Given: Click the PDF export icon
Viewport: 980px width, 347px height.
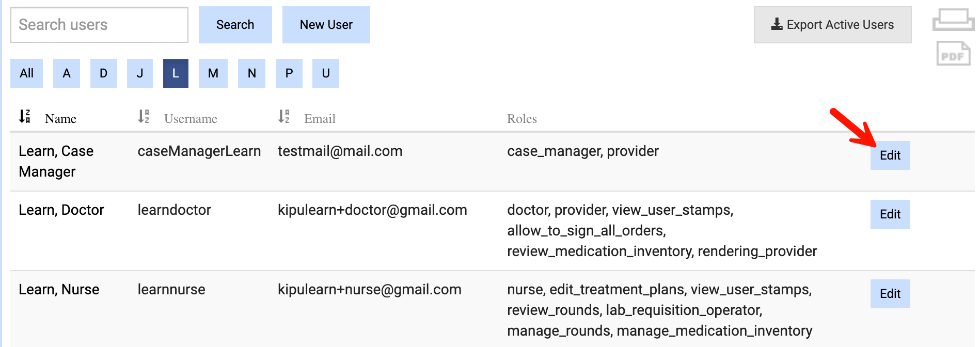Looking at the screenshot, I should 953,54.
